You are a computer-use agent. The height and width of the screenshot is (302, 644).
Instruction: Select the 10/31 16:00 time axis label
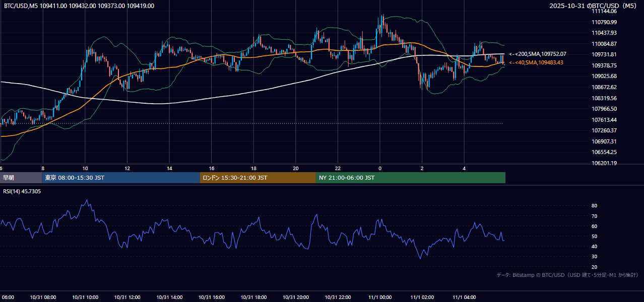coord(211,297)
